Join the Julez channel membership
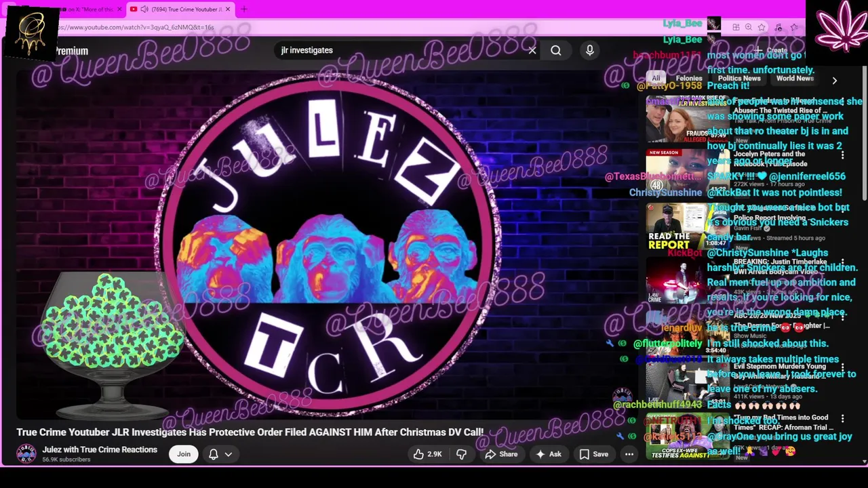868x488 pixels. [x=184, y=454]
